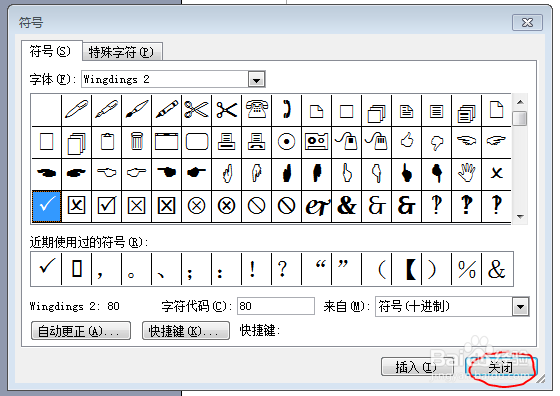Select the rounded rectangle symbol
560x396 pixels.
click(x=196, y=142)
